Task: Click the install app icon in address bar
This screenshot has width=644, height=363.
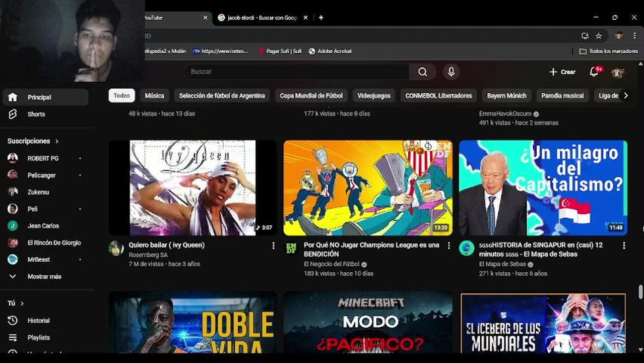Action: click(x=585, y=36)
